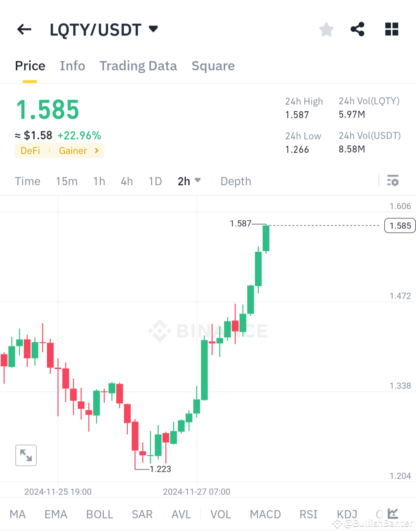Select the BOLL indicator

pos(99,514)
